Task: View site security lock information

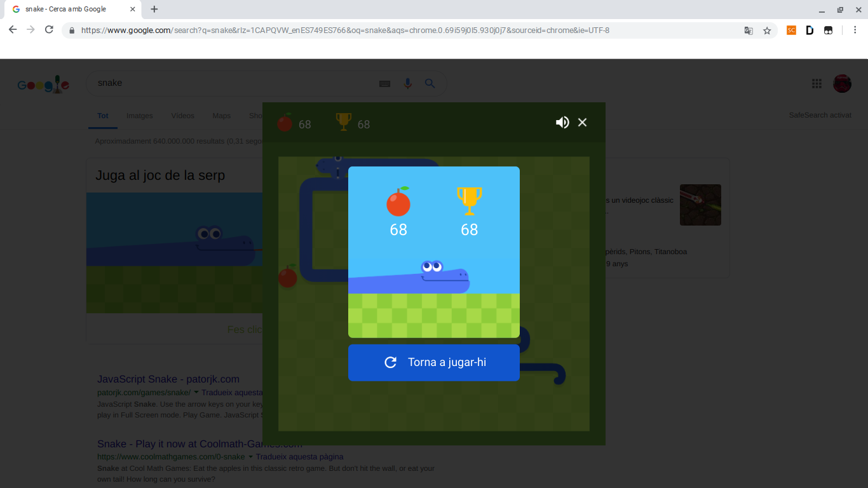Action: pyautogui.click(x=72, y=30)
